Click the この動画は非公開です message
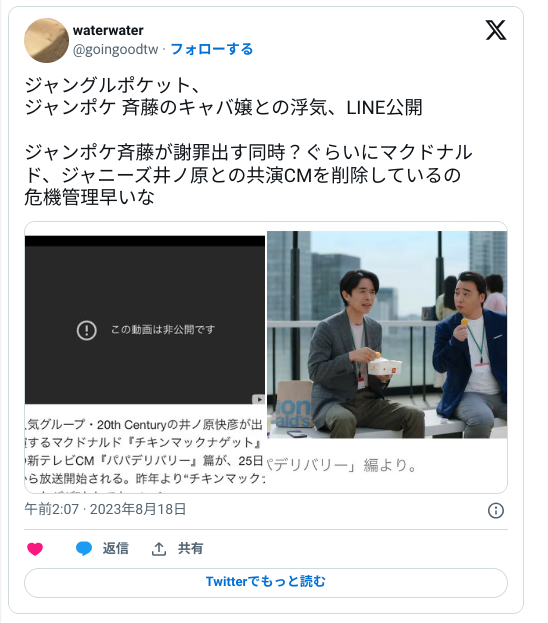This screenshot has width=548, height=623. click(x=163, y=330)
